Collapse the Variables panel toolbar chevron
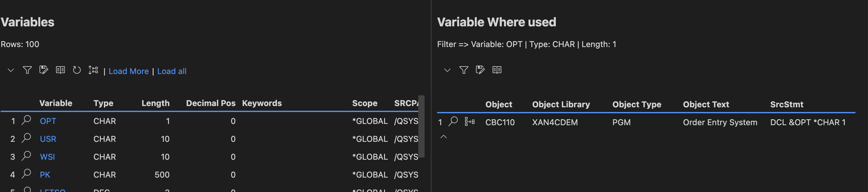This screenshot has height=192, width=868. 11,70
